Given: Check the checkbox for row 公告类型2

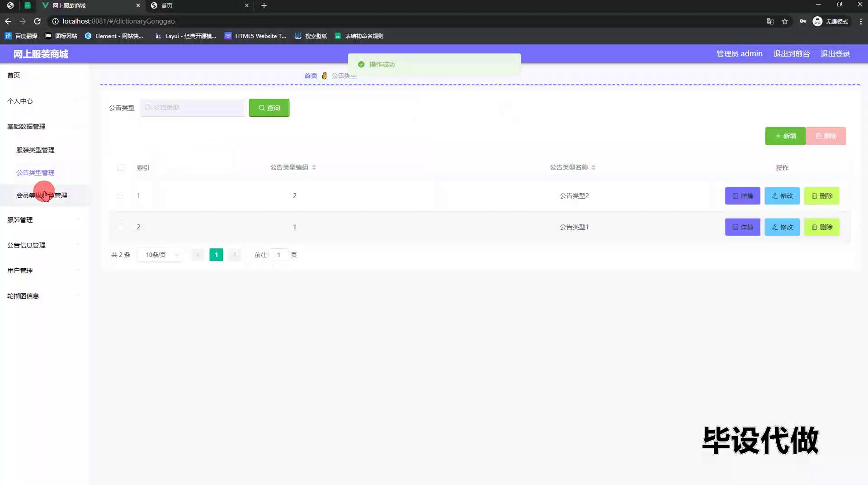Looking at the screenshot, I should point(120,196).
